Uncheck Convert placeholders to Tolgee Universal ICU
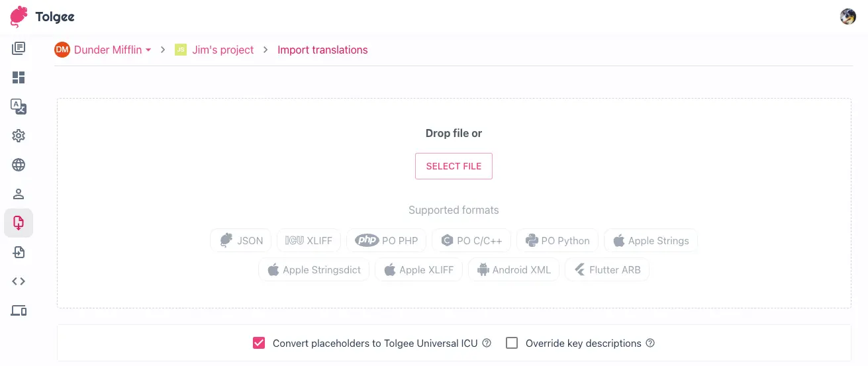This screenshot has height=366, width=868. [259, 343]
